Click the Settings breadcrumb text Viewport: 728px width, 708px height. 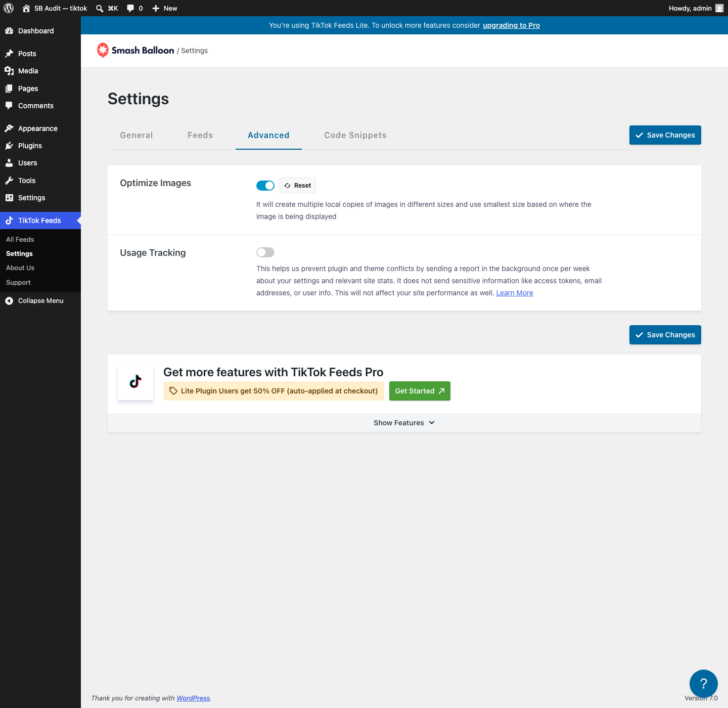(195, 51)
